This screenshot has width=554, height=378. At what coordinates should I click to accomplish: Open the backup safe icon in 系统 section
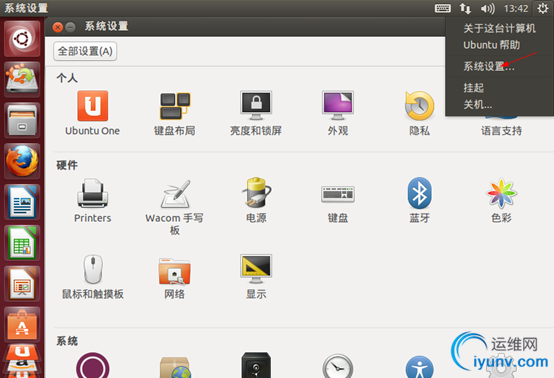[256, 365]
